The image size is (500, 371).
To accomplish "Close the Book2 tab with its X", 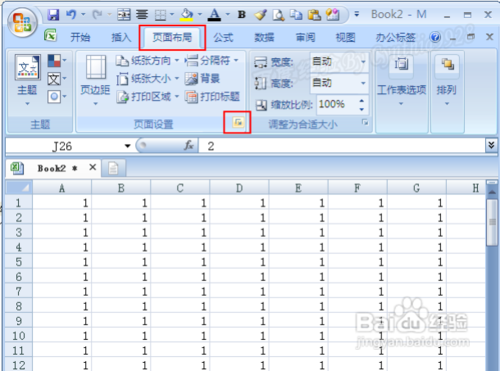I will (x=93, y=167).
